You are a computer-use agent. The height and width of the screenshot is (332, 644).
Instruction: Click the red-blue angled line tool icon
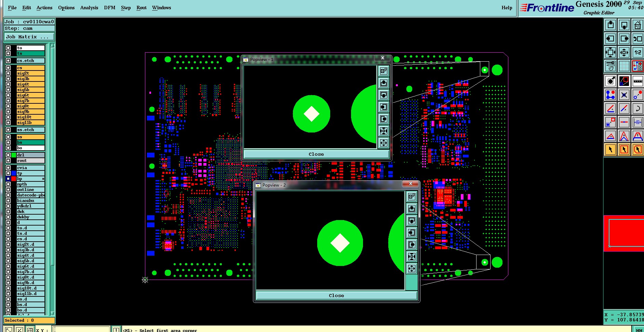click(611, 108)
